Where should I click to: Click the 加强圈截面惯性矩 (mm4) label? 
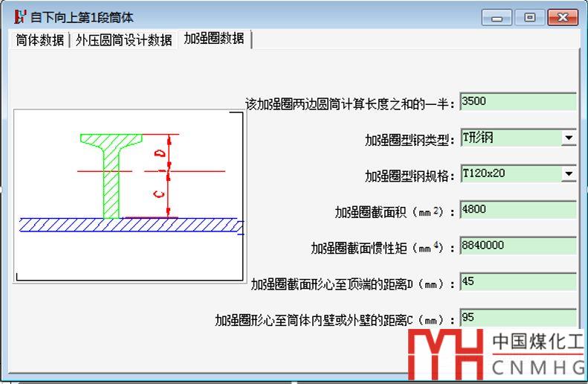[x=383, y=248]
